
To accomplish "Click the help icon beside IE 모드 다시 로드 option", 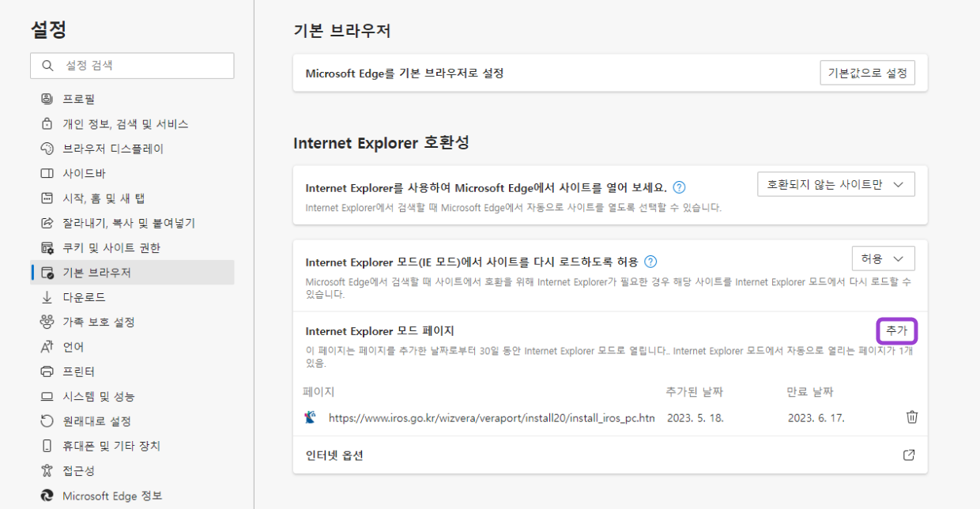I will 650,258.
